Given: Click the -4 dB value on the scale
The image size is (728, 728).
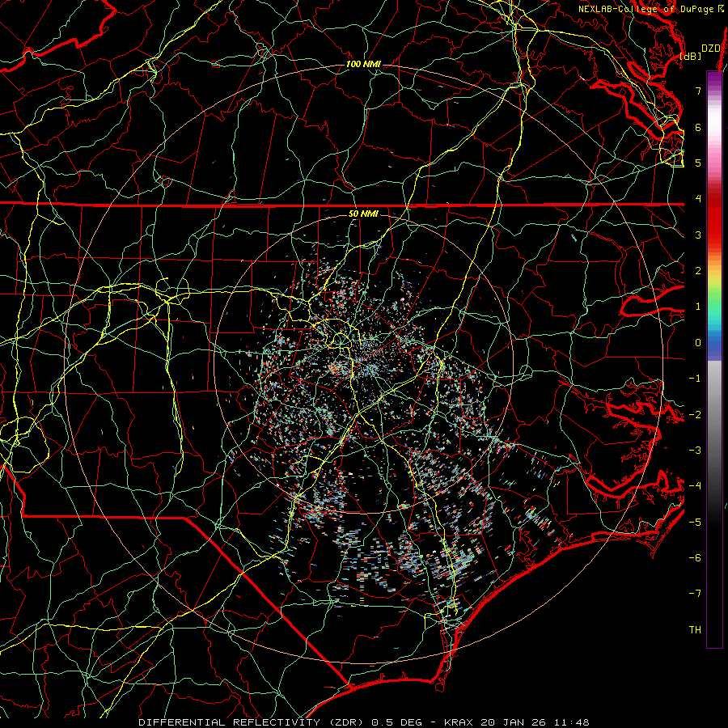Looking at the screenshot, I should pos(695,486).
